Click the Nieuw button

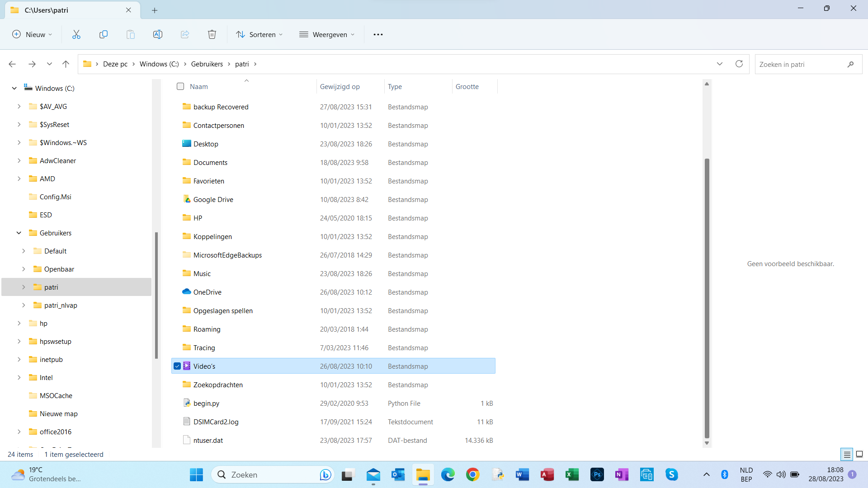coord(32,34)
